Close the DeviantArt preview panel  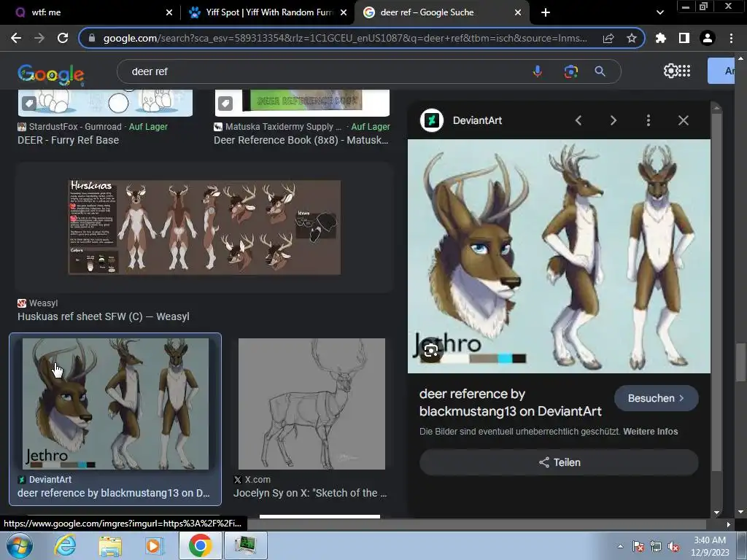coord(683,120)
